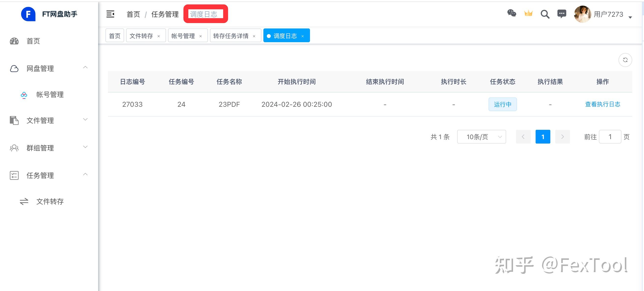Click the transfer arrows icon for 文件转存

(x=24, y=201)
